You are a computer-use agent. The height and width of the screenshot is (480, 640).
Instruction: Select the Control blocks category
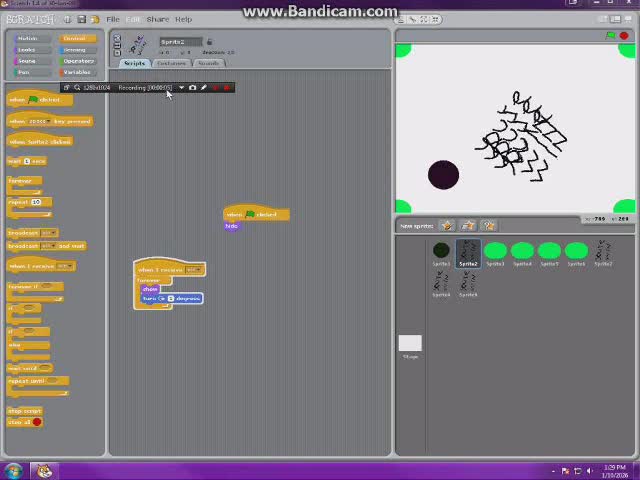pos(78,38)
